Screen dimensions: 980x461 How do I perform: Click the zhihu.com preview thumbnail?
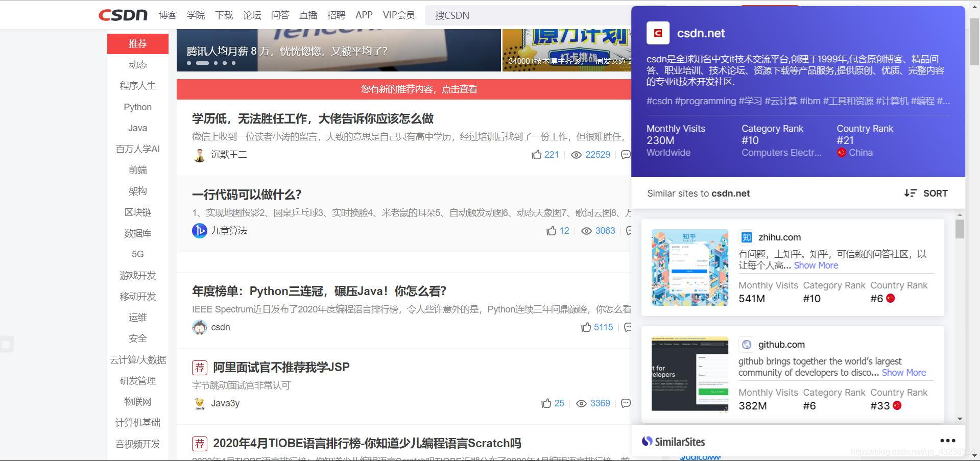coord(690,268)
